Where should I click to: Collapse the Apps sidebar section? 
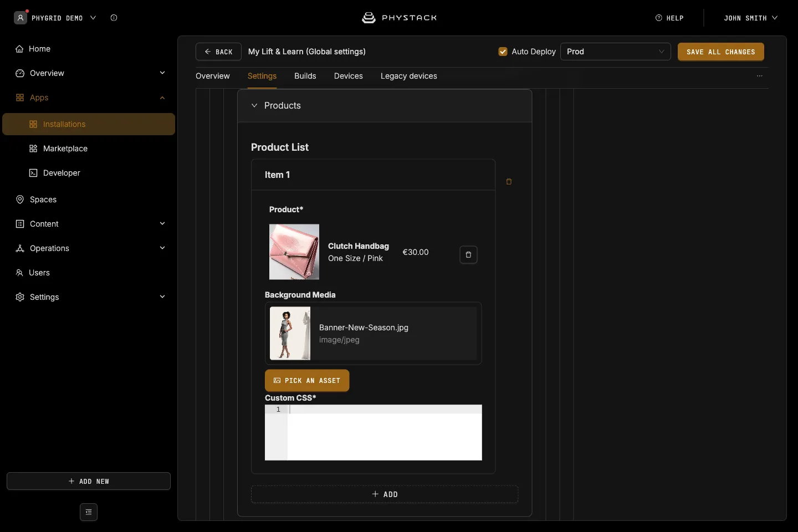tap(162, 98)
